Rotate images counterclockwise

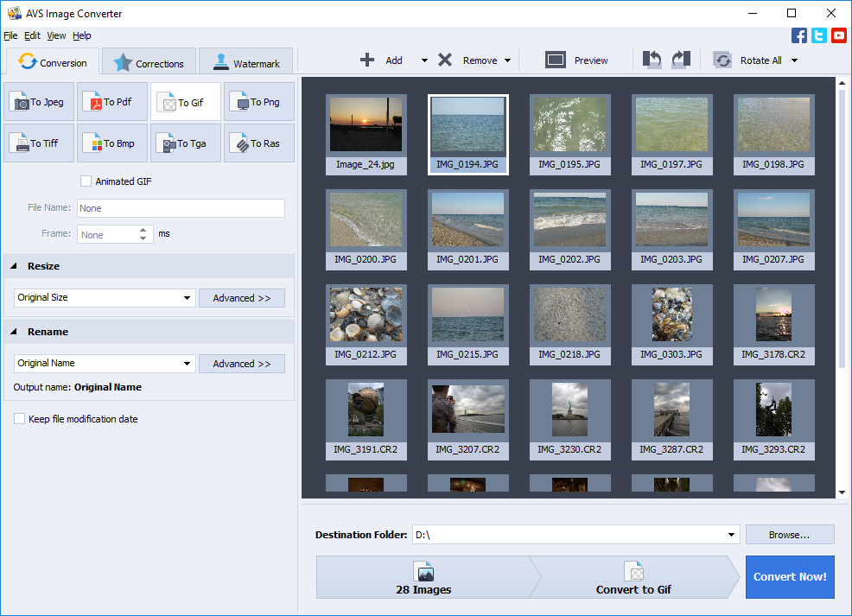pyautogui.click(x=651, y=60)
